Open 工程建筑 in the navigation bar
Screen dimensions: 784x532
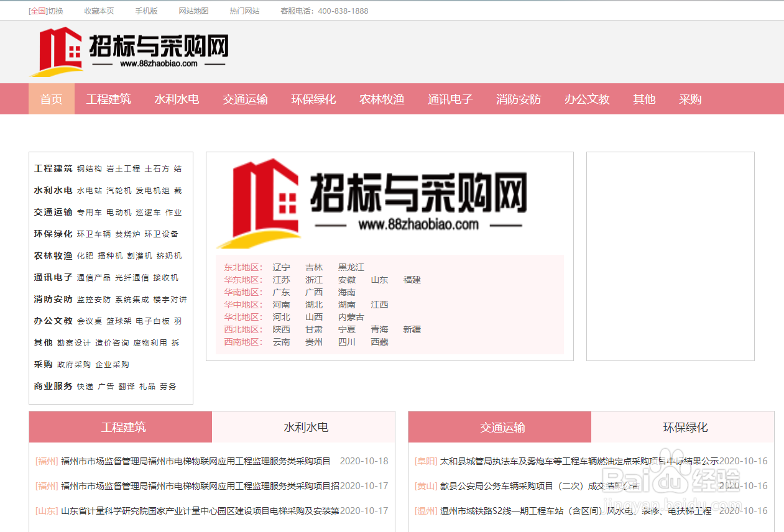tap(109, 99)
